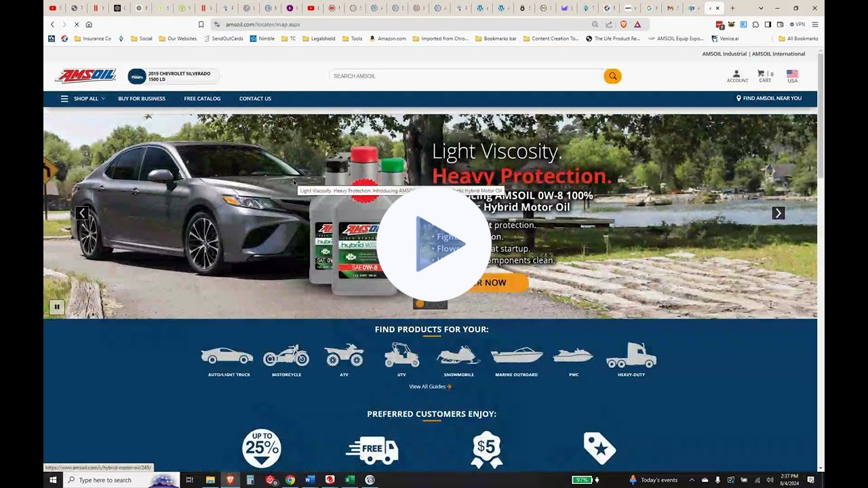Click the View All Guides link
The height and width of the screenshot is (488, 868).
pos(430,386)
